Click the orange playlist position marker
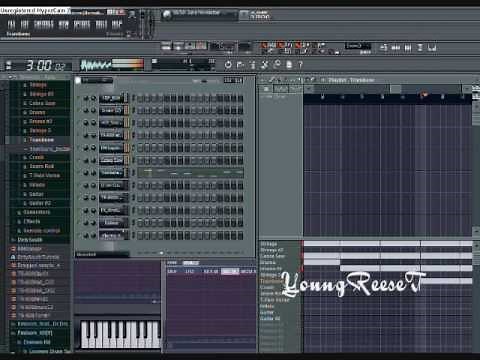 [424, 95]
